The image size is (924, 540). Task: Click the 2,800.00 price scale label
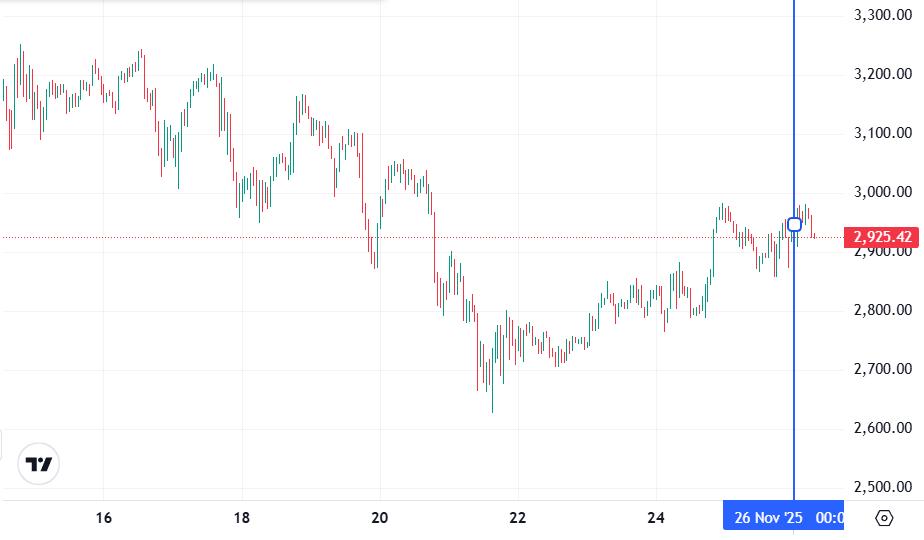pyautogui.click(x=882, y=310)
